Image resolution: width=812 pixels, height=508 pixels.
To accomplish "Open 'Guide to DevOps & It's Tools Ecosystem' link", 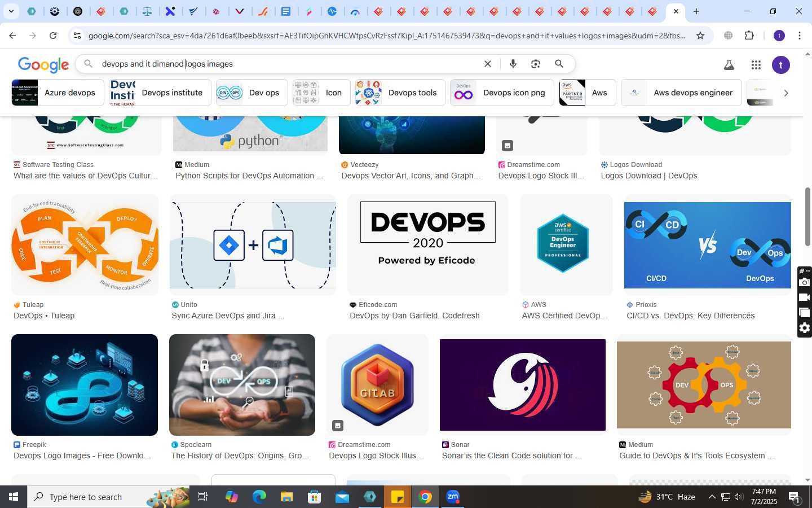I will click(x=696, y=456).
